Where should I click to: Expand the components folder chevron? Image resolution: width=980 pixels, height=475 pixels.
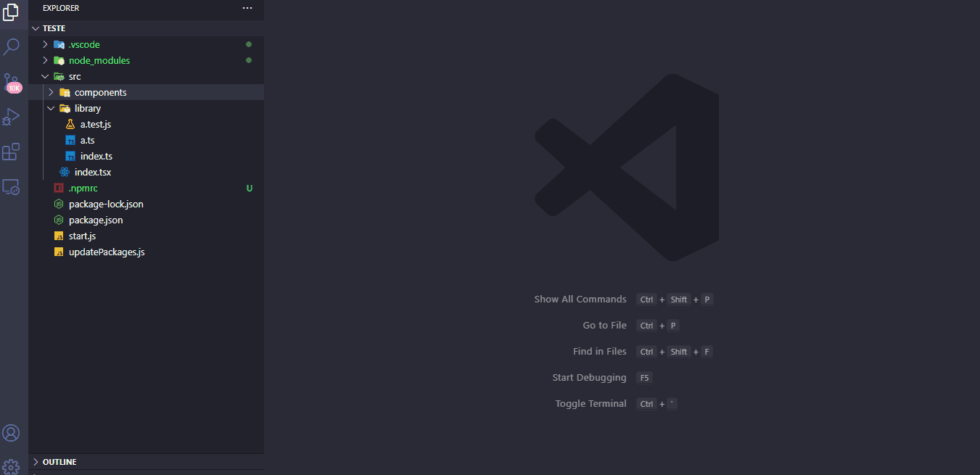tap(51, 92)
